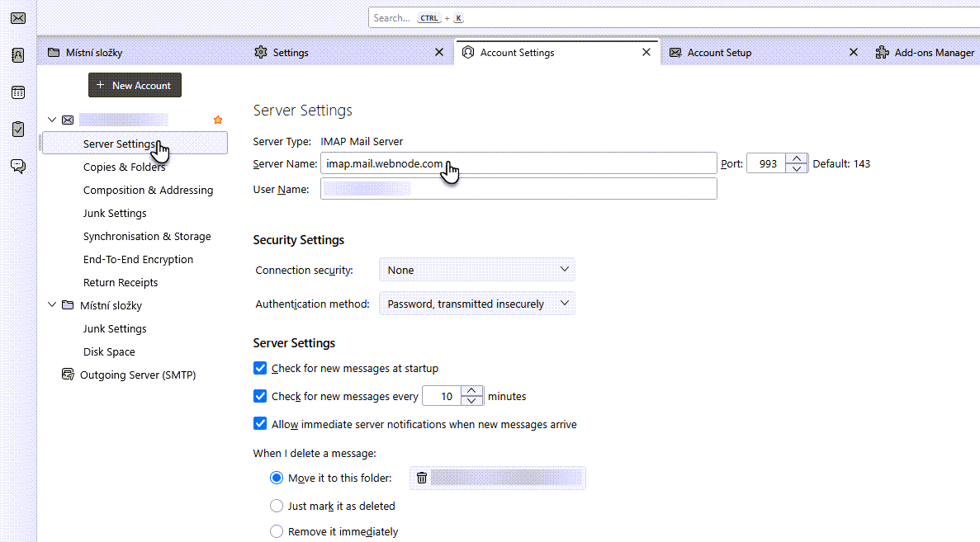Screen dimensions: 980x542
Task: Open the Calendar space icon
Action: click(x=17, y=92)
